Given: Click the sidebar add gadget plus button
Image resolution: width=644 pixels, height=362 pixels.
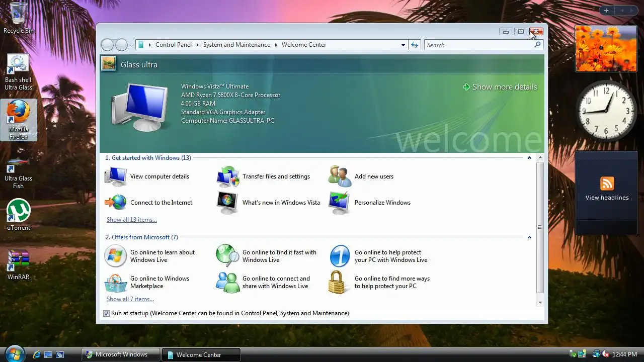Looking at the screenshot, I should point(606,11).
